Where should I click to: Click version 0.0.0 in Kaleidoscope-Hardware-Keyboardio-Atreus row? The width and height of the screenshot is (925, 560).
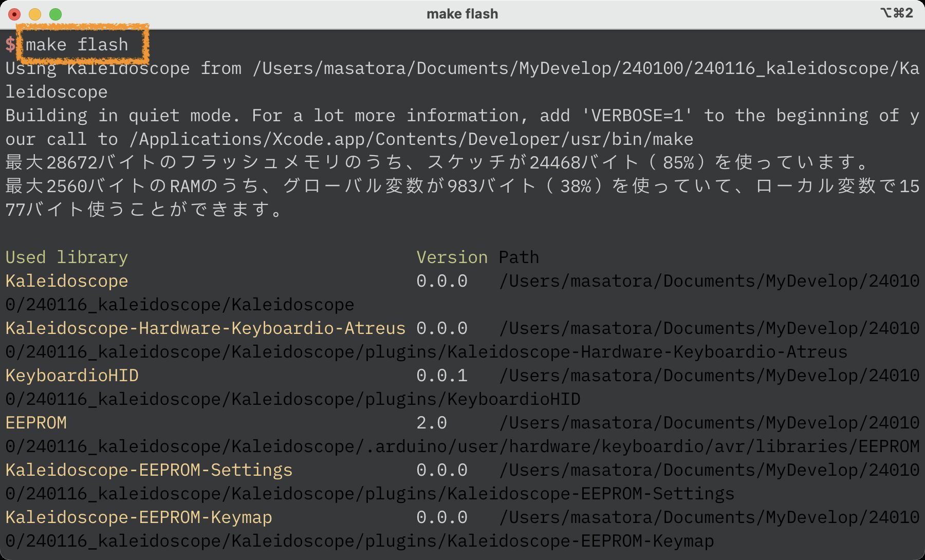[442, 328]
